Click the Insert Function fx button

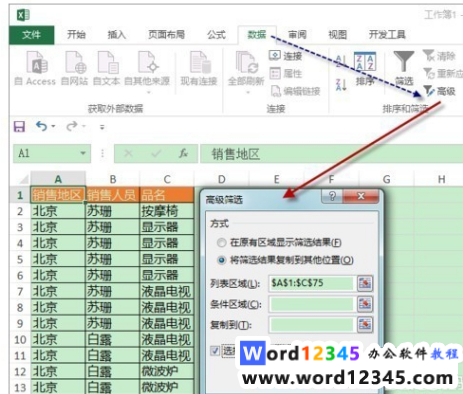[183, 153]
